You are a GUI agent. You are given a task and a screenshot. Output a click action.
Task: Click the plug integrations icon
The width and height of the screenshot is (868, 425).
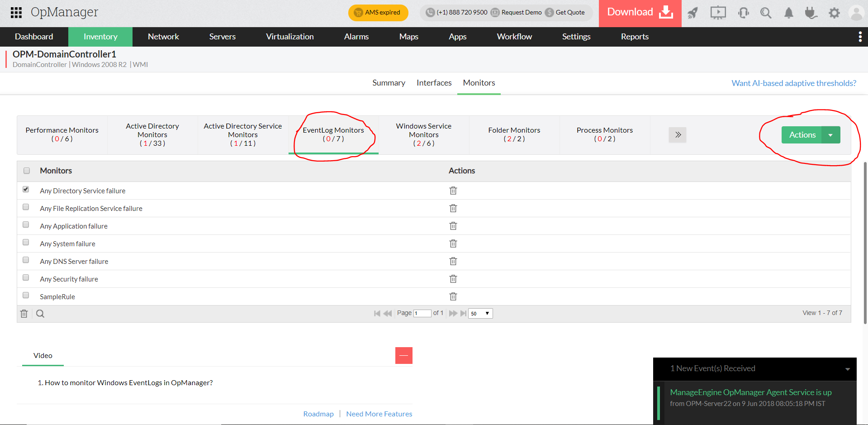point(811,13)
